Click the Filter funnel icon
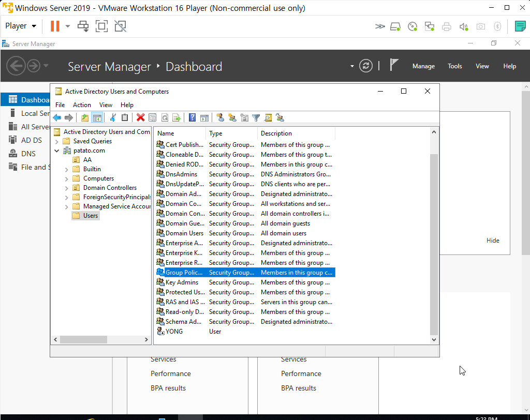The width and height of the screenshot is (530, 420). [x=256, y=117]
